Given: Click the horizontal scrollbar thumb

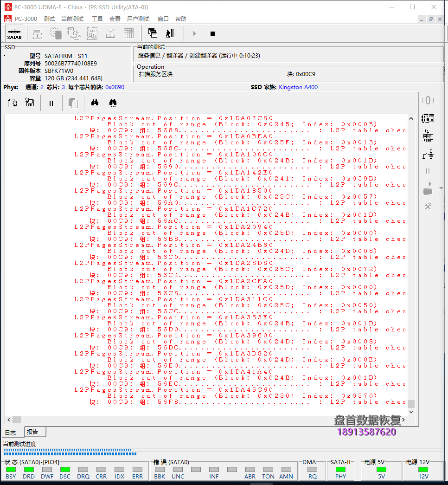Looking at the screenshot, I should tap(17, 420).
